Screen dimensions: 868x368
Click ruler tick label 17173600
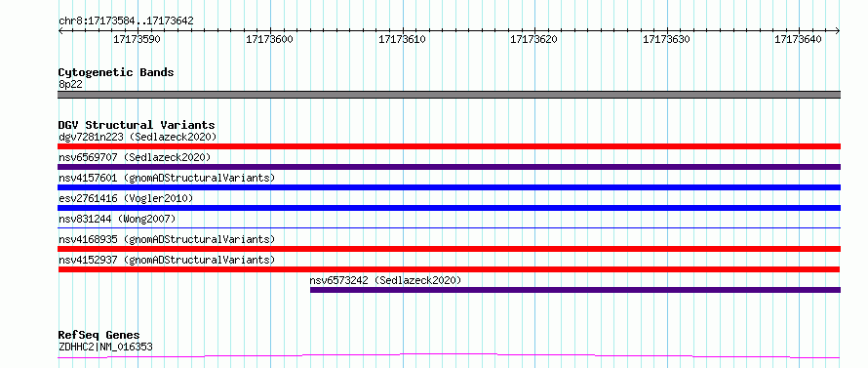click(x=269, y=39)
